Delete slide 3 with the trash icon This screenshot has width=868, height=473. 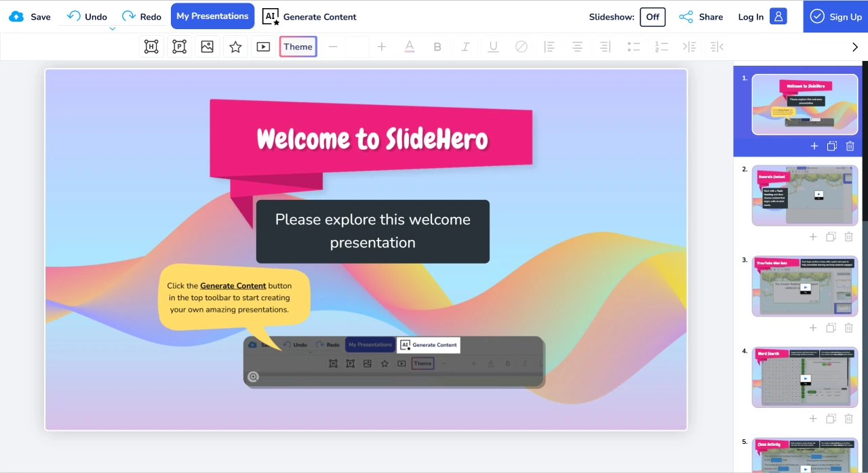pyautogui.click(x=848, y=327)
